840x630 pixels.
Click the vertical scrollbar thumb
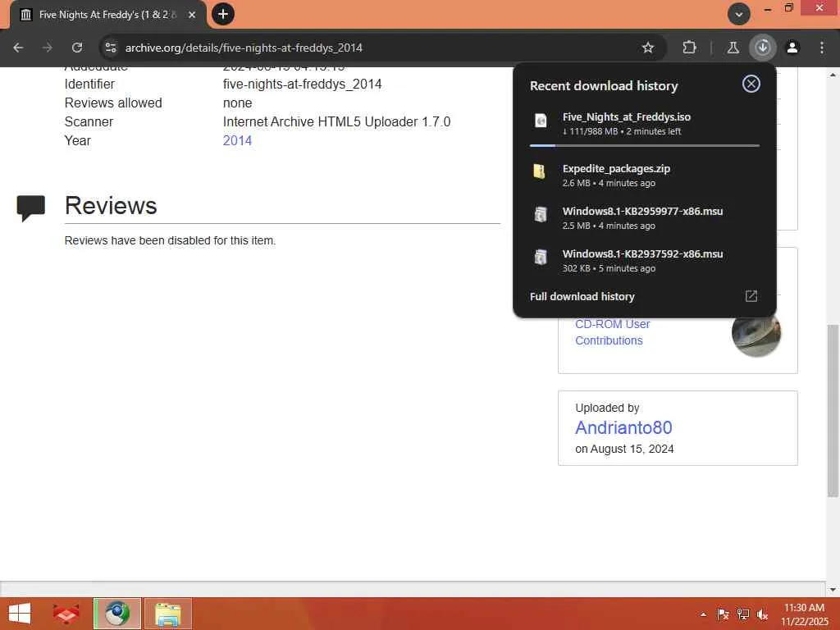pos(833,411)
